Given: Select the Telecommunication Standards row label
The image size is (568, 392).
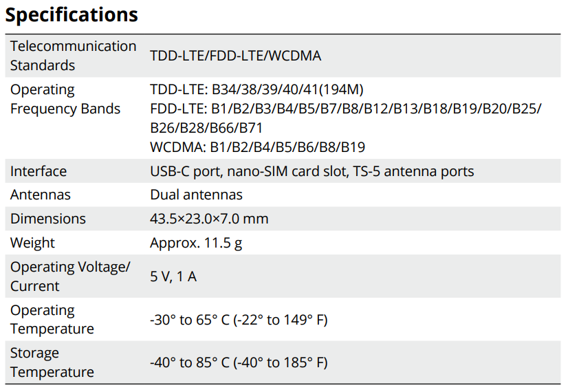Looking at the screenshot, I should (73, 56).
